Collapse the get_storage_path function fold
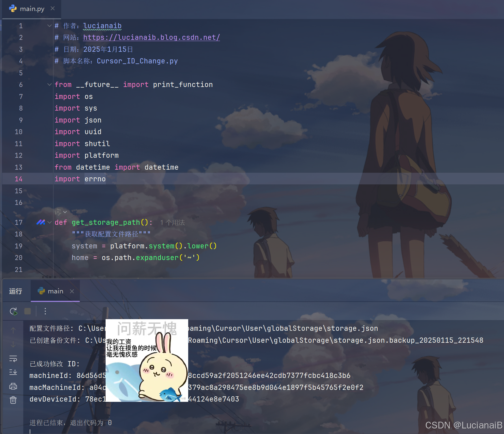This screenshot has height=434, width=504. 49,222
